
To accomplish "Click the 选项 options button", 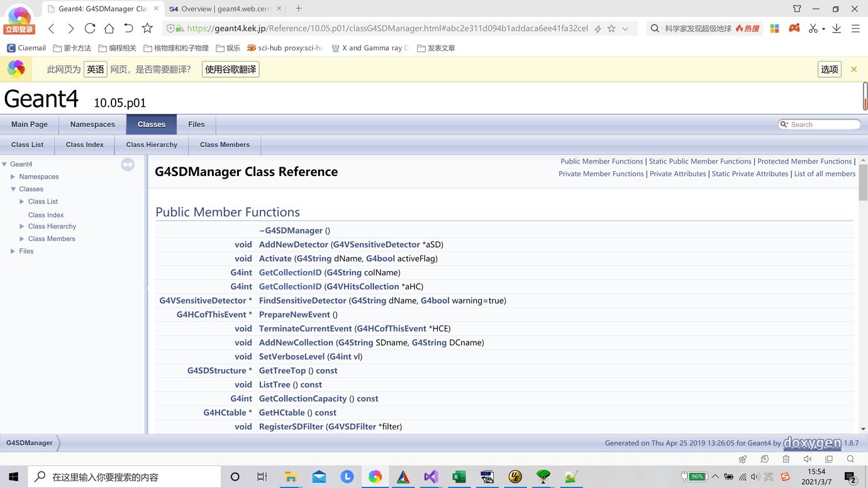I will pyautogui.click(x=830, y=69).
